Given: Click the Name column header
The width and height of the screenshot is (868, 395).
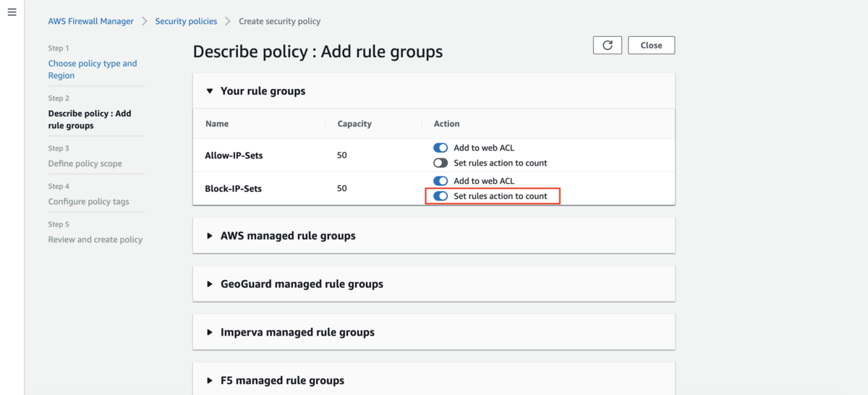Looking at the screenshot, I should 217,124.
